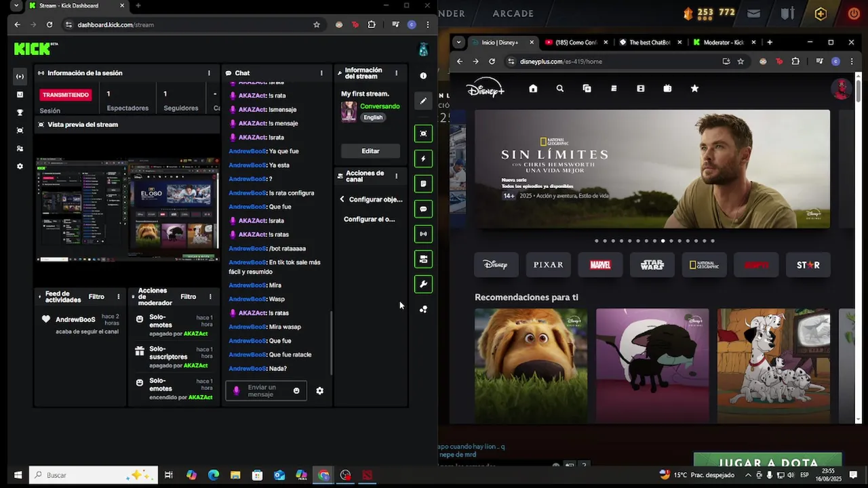868x488 pixels.
Task: Open the dalmatians recommendation thumbnail
Action: pos(774,366)
